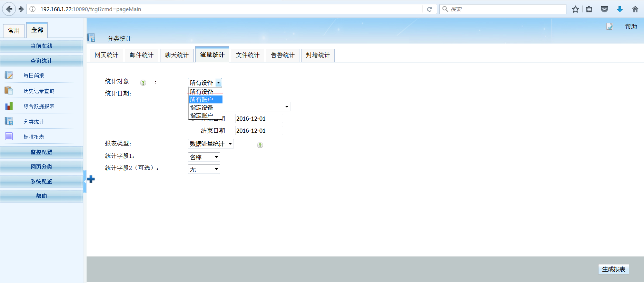Screen dimensions: 644x283
Task: Switch to the 告警统计 tab
Action: click(x=283, y=55)
